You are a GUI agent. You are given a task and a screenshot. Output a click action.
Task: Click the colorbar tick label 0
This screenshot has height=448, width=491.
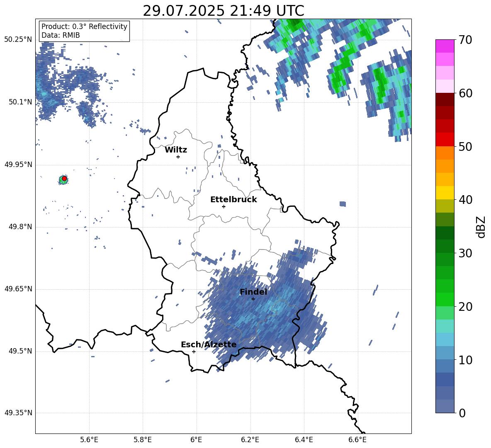click(x=462, y=413)
